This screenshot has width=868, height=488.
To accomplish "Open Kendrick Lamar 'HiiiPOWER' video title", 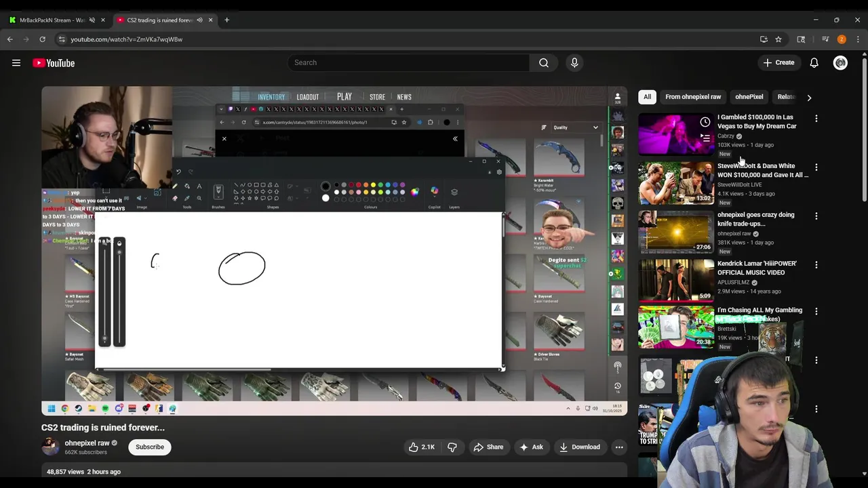I will [757, 268].
